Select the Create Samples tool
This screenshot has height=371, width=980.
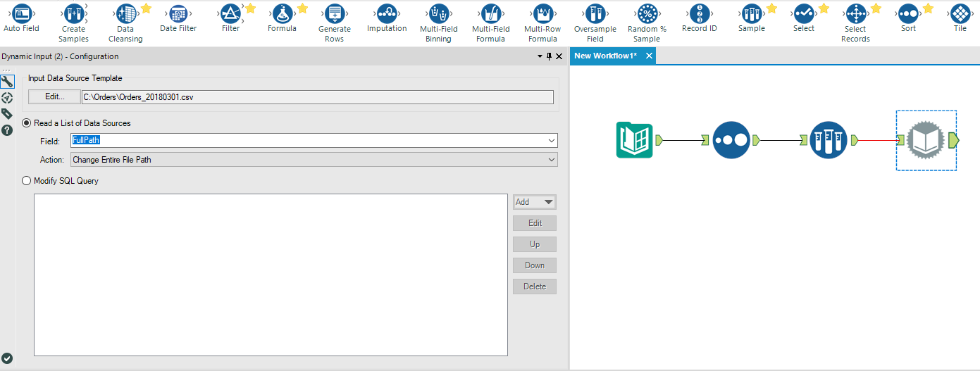coord(73,23)
